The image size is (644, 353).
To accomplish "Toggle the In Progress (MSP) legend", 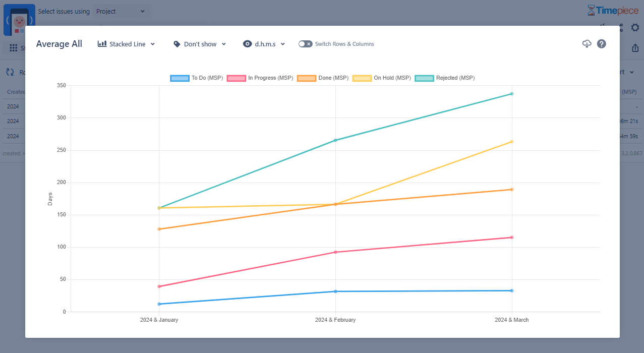I will tap(260, 78).
